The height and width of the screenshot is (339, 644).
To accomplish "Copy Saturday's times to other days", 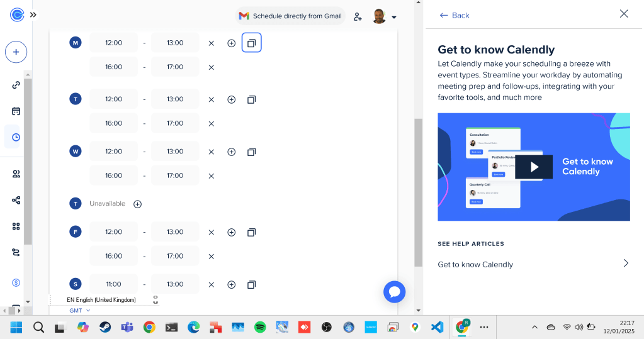I will pos(251,284).
